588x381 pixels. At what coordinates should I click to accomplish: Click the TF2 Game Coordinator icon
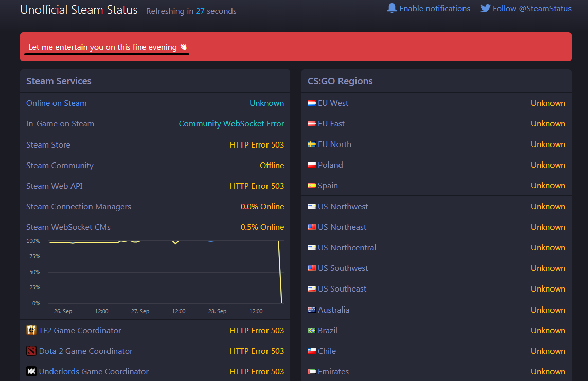pyautogui.click(x=31, y=330)
